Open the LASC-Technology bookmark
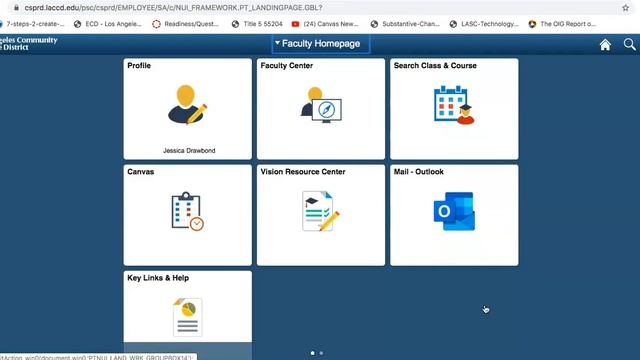 click(484, 24)
